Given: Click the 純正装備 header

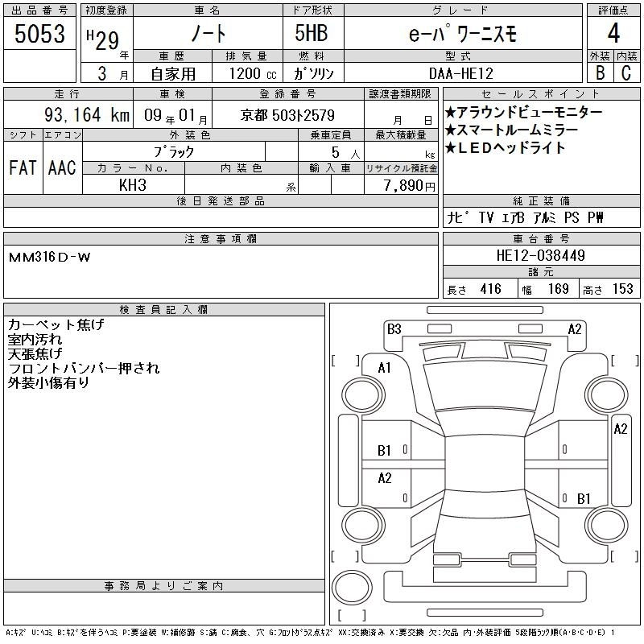Looking at the screenshot, I should 541,200.
